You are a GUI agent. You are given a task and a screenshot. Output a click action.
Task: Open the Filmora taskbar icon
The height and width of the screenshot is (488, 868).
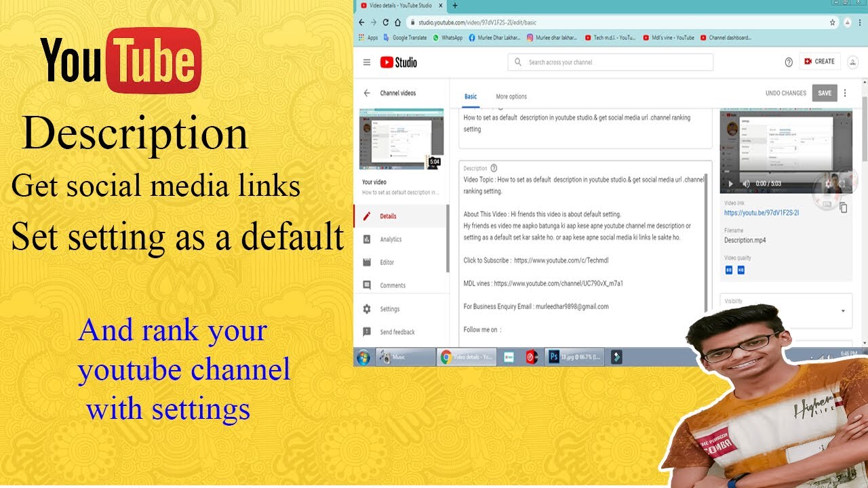tap(616, 357)
